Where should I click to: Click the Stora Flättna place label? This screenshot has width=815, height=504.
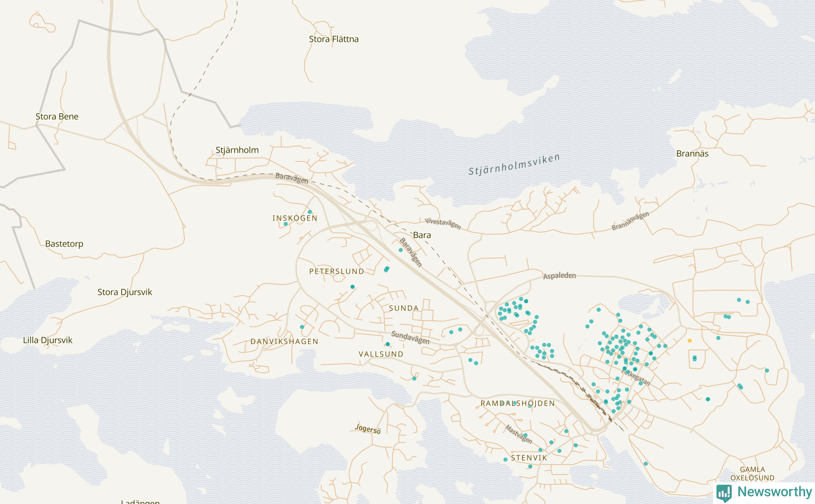[333, 39]
